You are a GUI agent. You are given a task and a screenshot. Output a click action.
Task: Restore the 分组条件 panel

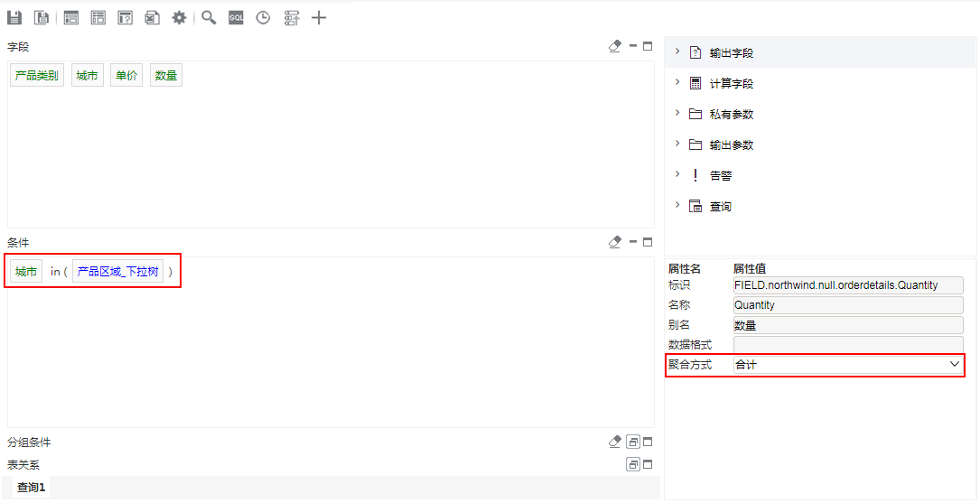(633, 442)
